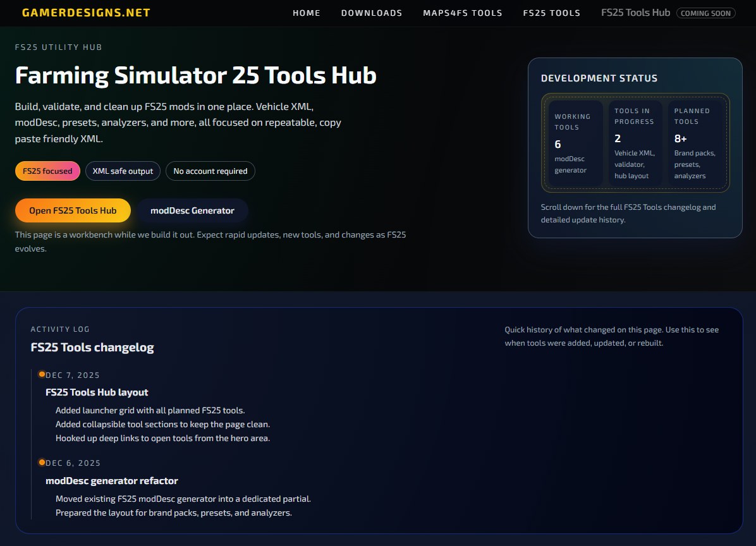This screenshot has height=546, width=756.
Task: Click the FS25 Tools Hub nav link
Action: [635, 13]
